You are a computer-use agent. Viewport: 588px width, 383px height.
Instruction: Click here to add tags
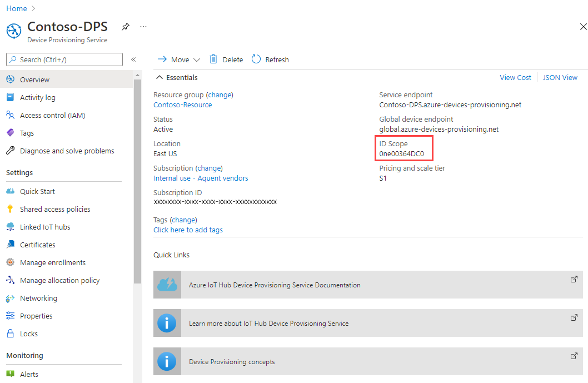tap(188, 230)
